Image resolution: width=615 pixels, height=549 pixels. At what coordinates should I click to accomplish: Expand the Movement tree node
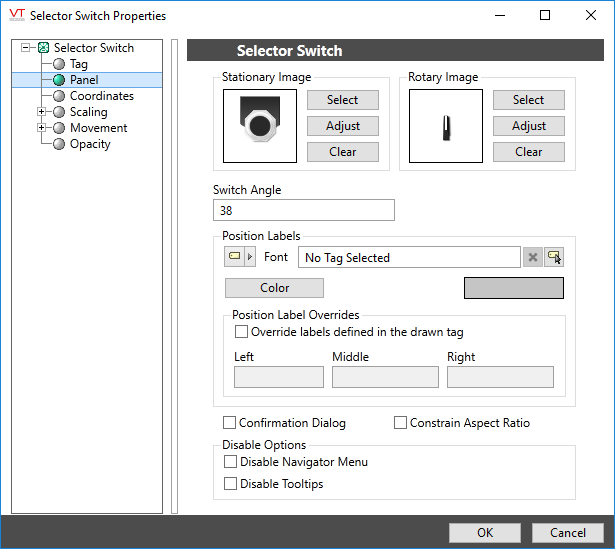click(x=42, y=128)
